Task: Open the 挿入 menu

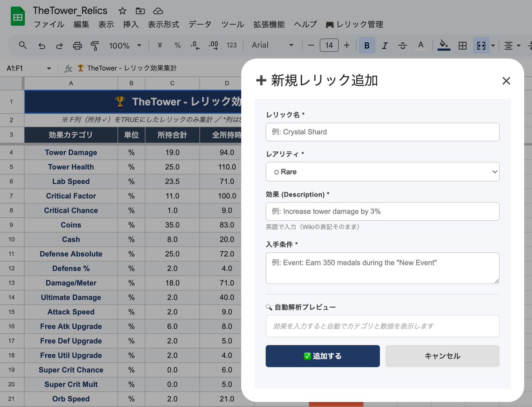Action: tap(131, 24)
